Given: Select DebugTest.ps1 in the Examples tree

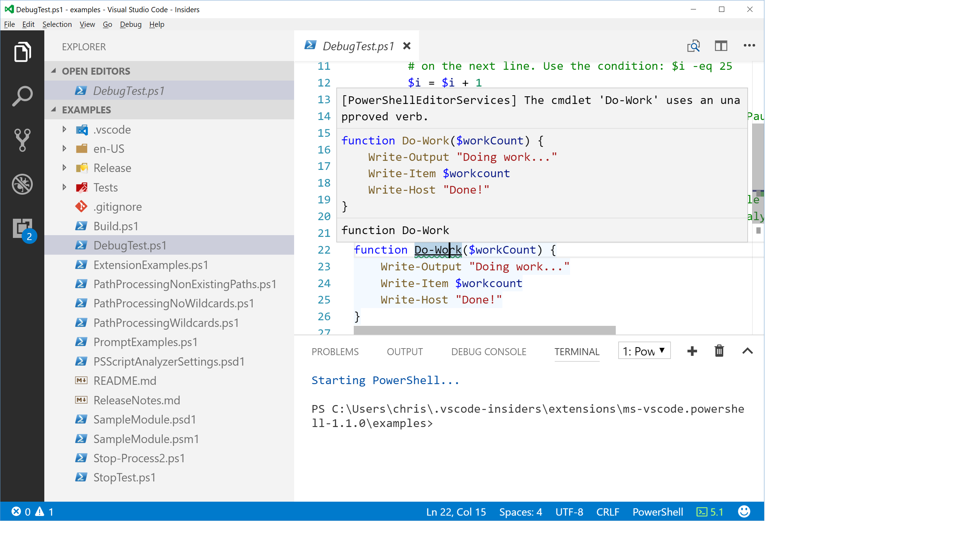Looking at the screenshot, I should [169, 245].
